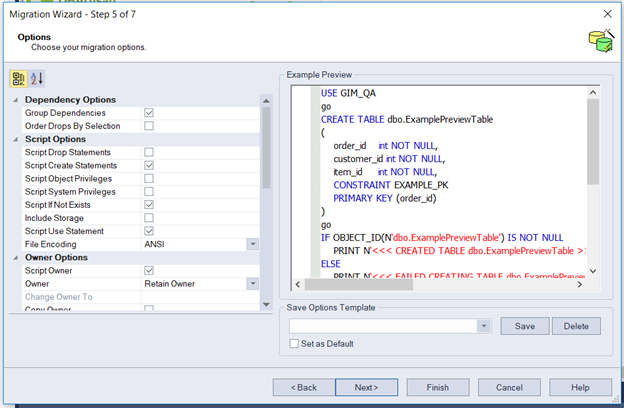The image size is (624, 408).
Task: Click the Delete template button
Action: pos(576,326)
